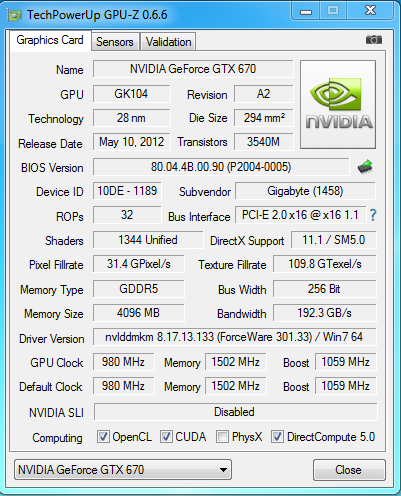Image resolution: width=401 pixels, height=496 pixels.
Task: Click the Subvendor Gigabyte field
Action: click(305, 191)
